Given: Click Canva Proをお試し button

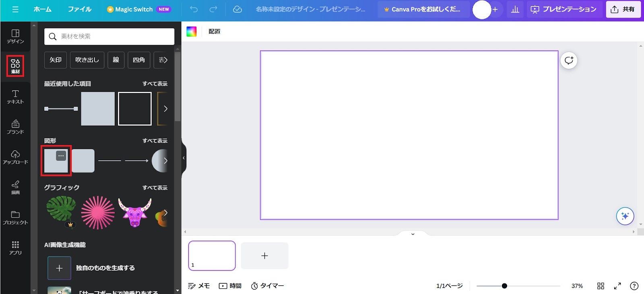Looking at the screenshot, I should pyautogui.click(x=423, y=9).
